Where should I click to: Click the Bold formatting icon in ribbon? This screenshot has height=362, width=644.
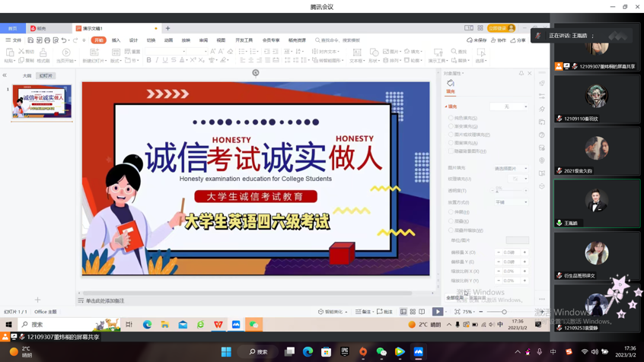(x=148, y=60)
